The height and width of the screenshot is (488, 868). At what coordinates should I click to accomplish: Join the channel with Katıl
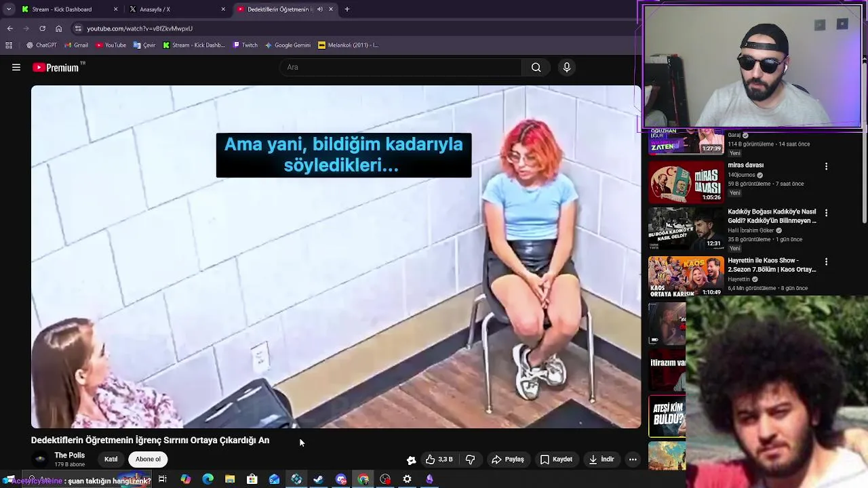coord(111,459)
